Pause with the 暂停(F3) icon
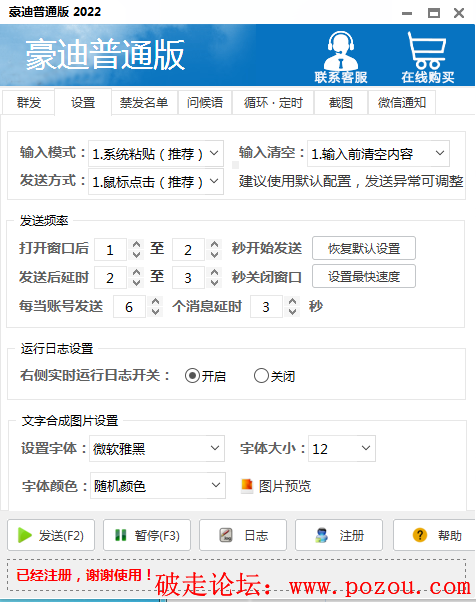476x602 pixels. [x=121, y=535]
